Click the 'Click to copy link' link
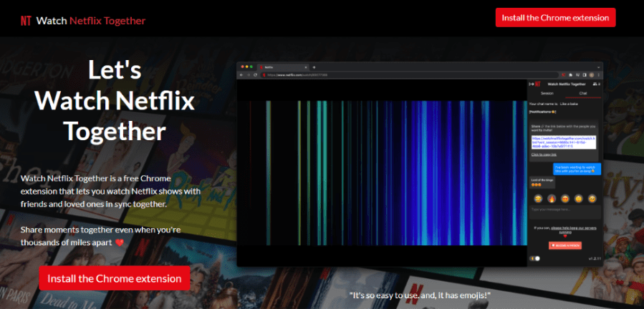The image size is (644, 309). click(544, 154)
